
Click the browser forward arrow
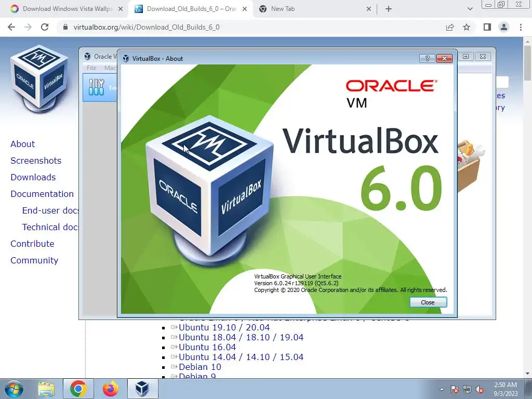coord(28,27)
